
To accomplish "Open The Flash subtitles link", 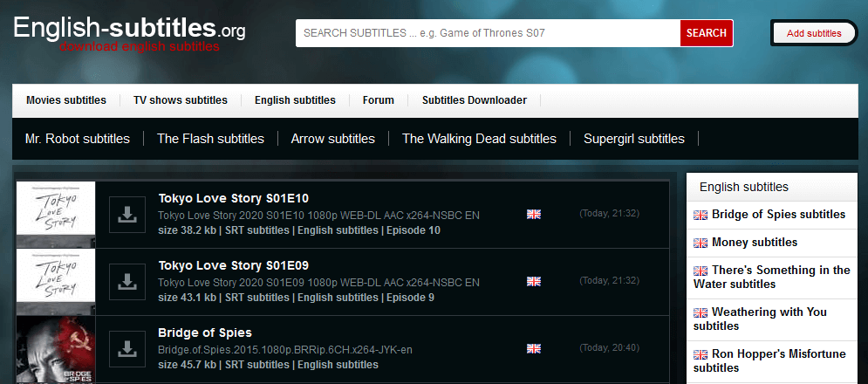I will 210,139.
